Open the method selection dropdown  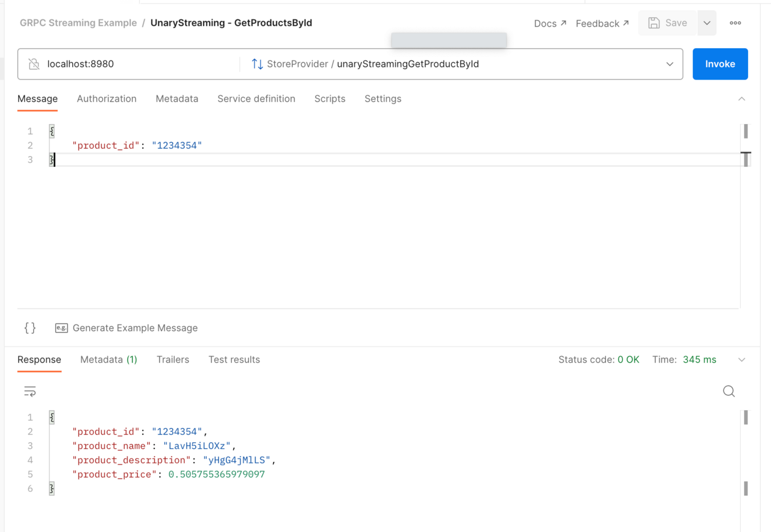pos(670,64)
